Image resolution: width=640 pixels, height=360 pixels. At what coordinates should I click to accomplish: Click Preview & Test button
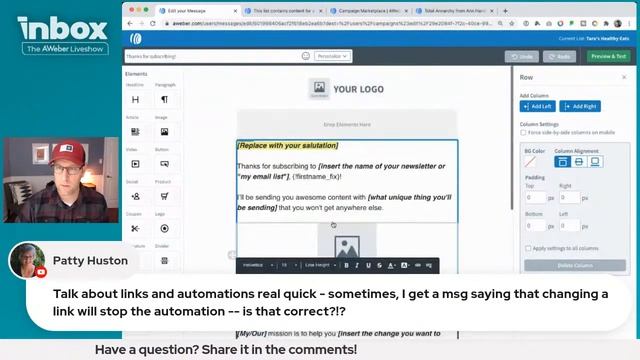pyautogui.click(x=608, y=56)
